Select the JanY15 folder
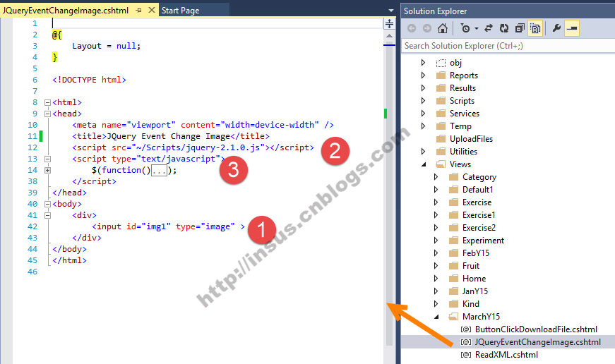Viewport: 615px width, 364px height. click(474, 291)
